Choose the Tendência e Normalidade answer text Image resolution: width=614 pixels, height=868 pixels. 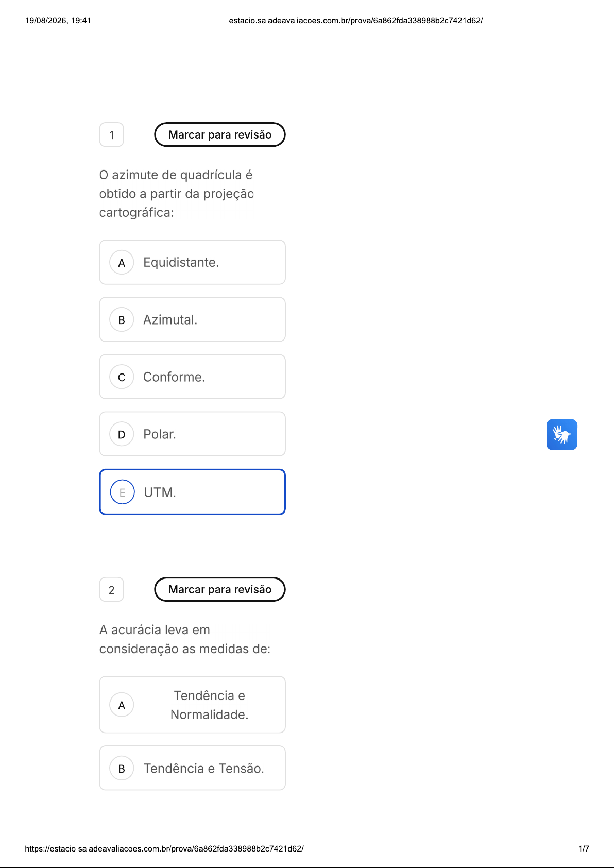click(x=210, y=705)
